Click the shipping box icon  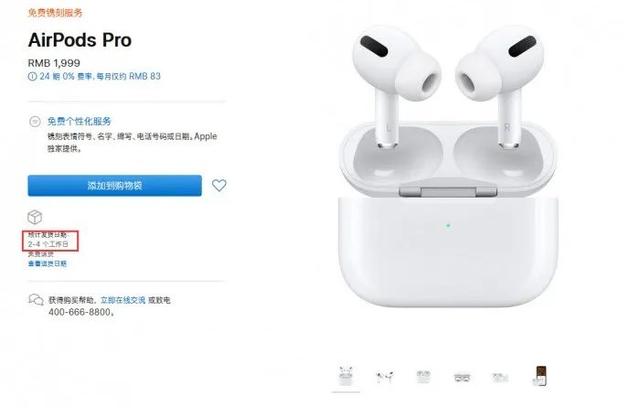35,217
